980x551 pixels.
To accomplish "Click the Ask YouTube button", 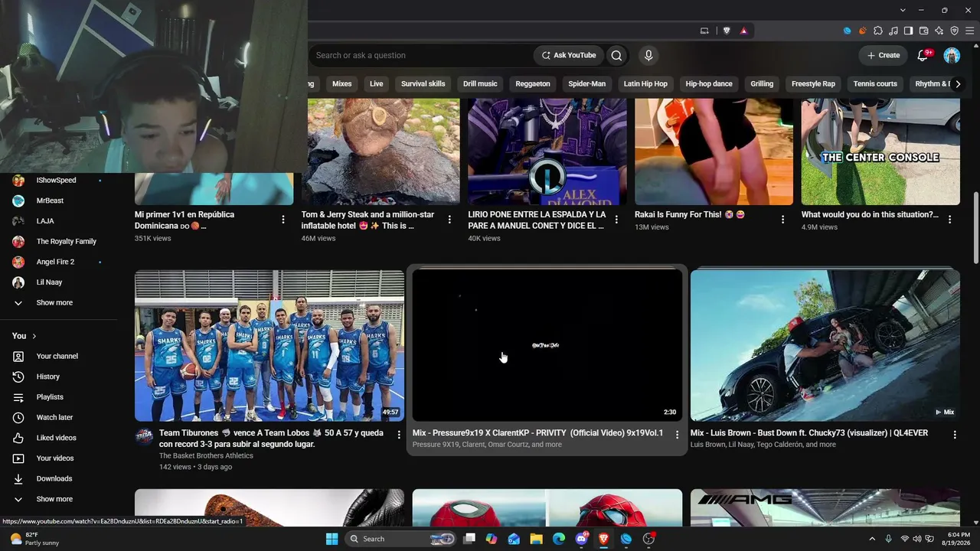I will click(x=569, y=55).
